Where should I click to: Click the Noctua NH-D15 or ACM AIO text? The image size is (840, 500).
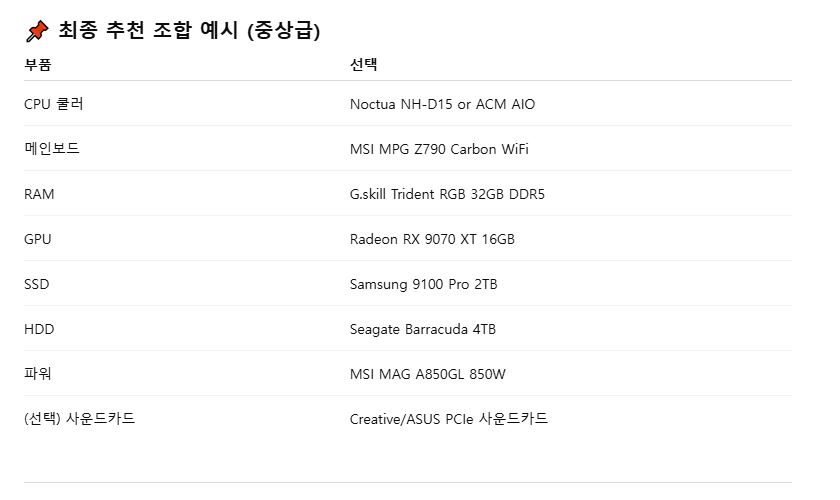pos(449,104)
